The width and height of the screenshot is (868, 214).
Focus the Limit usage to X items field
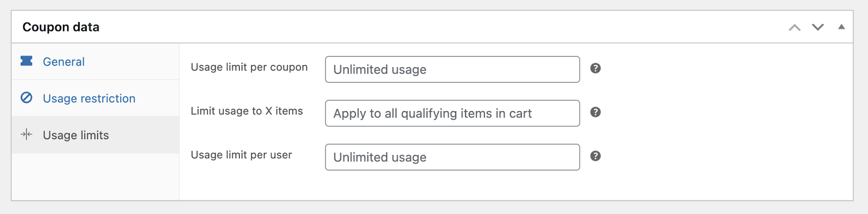[452, 113]
